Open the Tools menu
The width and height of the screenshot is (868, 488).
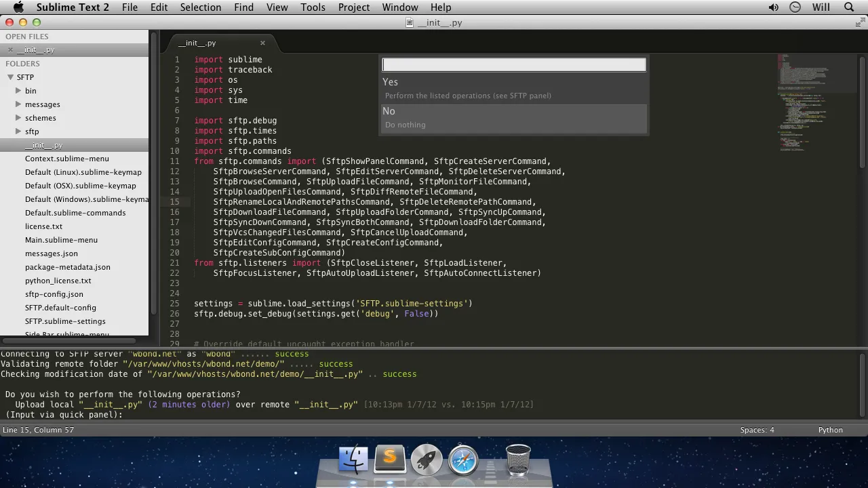[313, 7]
